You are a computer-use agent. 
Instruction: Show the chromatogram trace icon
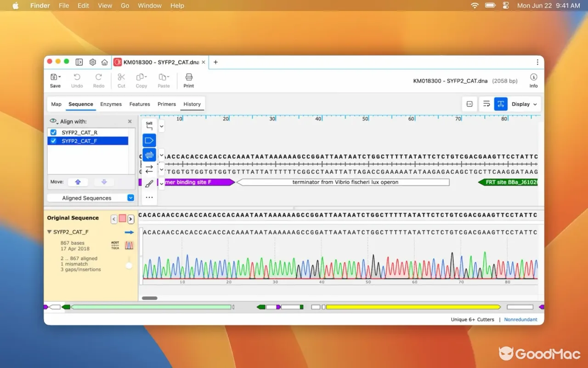(x=130, y=245)
